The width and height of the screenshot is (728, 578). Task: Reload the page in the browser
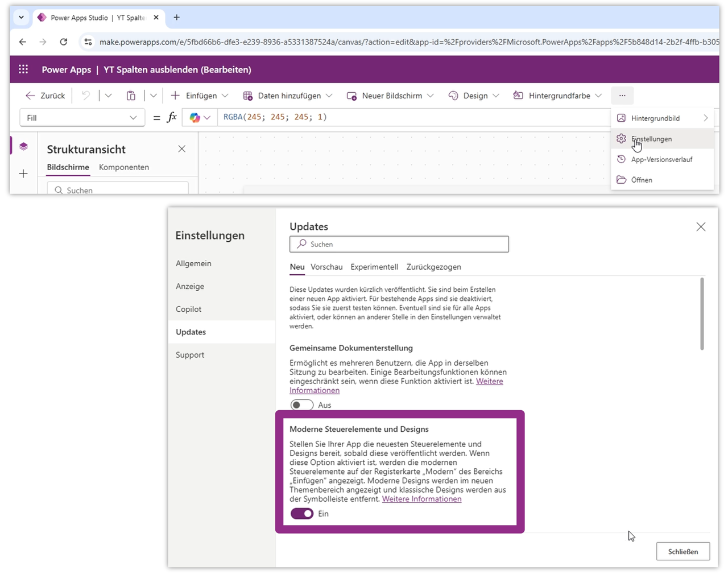pyautogui.click(x=64, y=42)
